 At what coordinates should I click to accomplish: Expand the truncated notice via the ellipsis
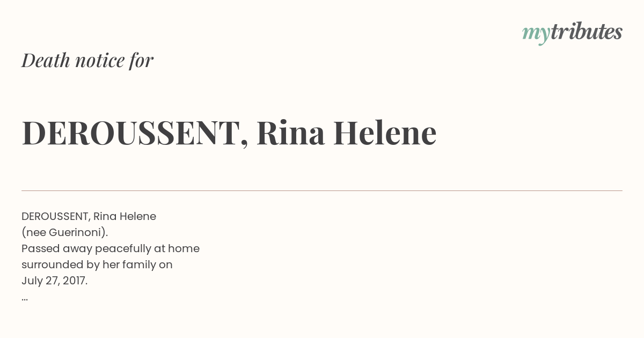pos(25,299)
